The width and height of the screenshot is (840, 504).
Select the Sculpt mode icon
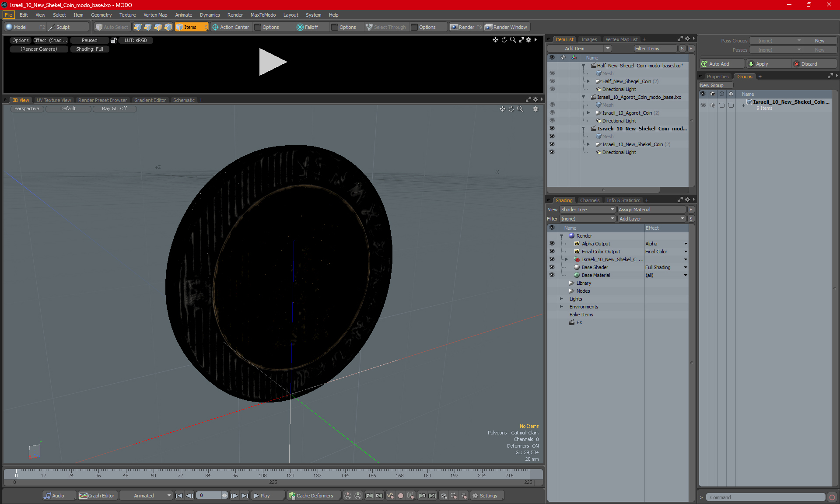pyautogui.click(x=52, y=27)
